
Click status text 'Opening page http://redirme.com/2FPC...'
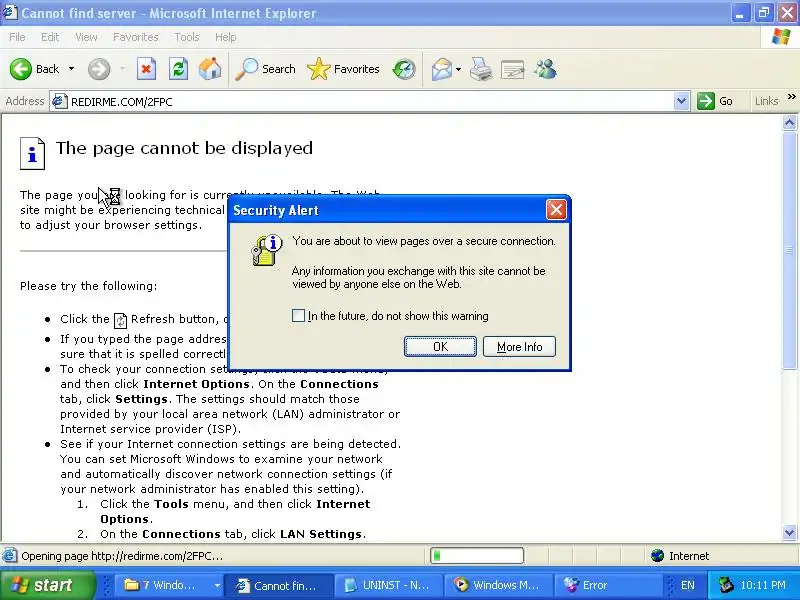[122, 556]
